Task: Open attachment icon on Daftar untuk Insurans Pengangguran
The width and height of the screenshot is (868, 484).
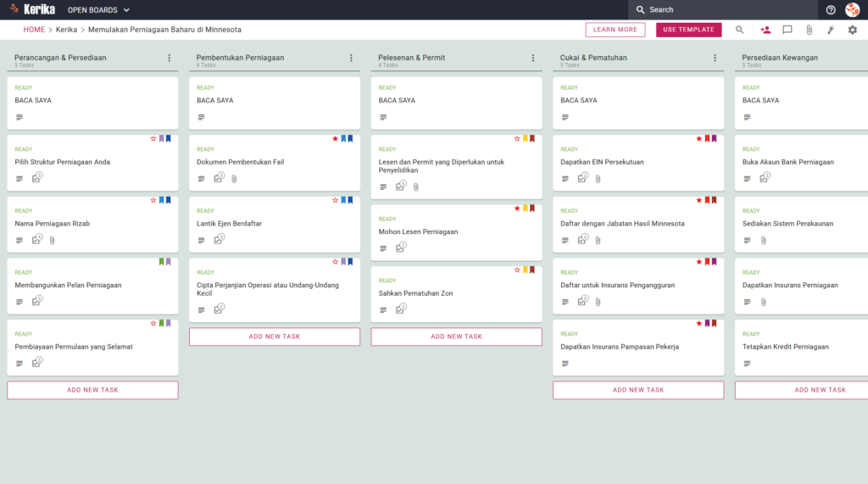Action: click(x=598, y=302)
